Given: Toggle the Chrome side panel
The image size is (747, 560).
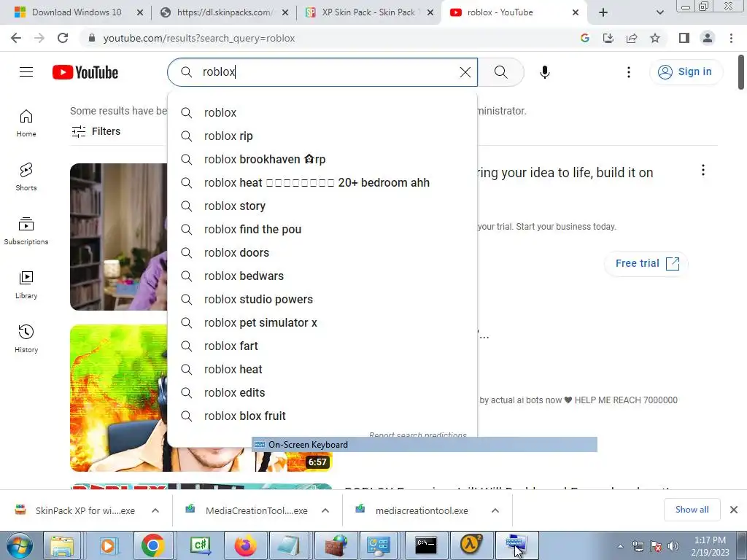Looking at the screenshot, I should coord(684,38).
